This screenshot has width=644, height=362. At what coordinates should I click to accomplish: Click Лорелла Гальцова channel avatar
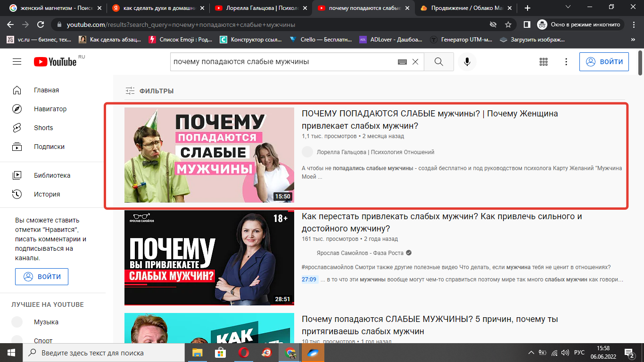[307, 152]
